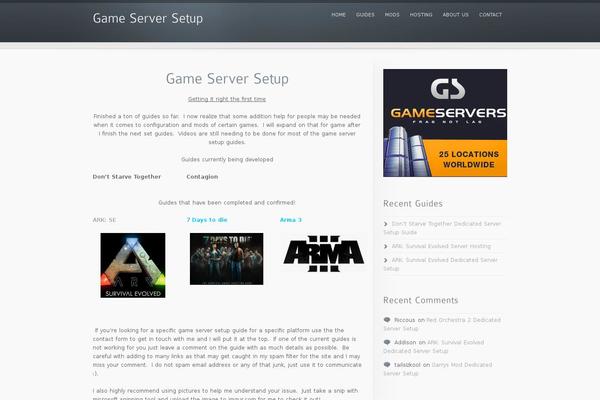Viewport: 600px width, 400px height.
Task: Click the ARK: SE label
Action: click(104, 220)
